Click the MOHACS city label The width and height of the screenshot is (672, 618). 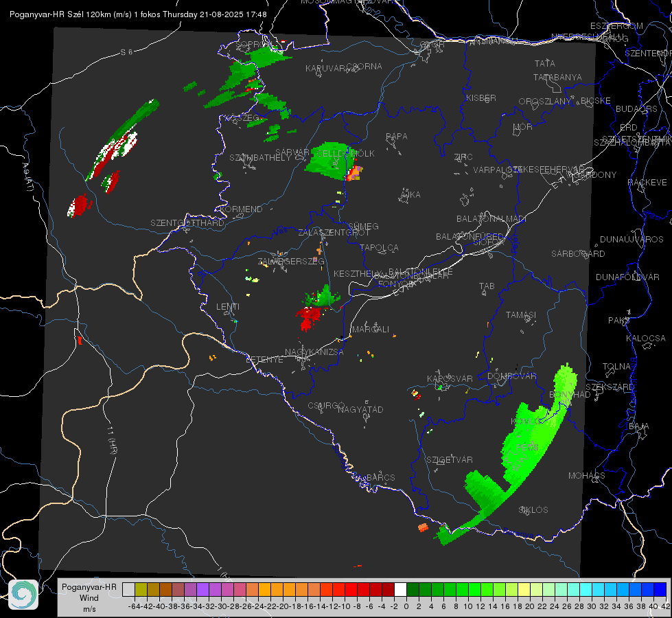[587, 476]
